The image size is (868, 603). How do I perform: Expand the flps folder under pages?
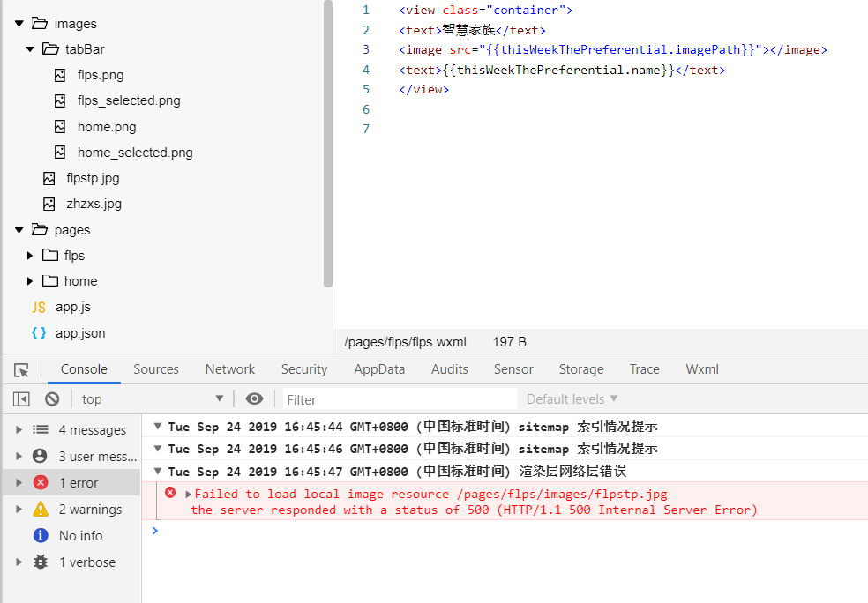click(30, 256)
